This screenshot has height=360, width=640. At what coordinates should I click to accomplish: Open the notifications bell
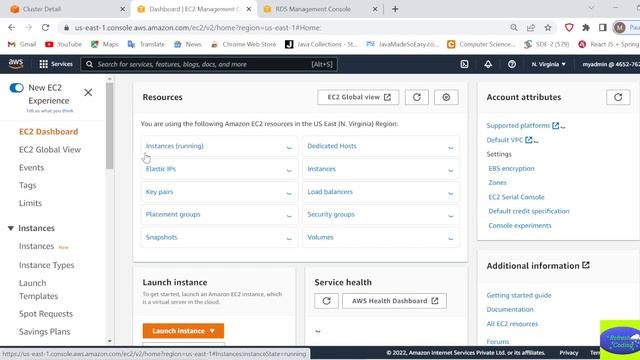coord(488,64)
